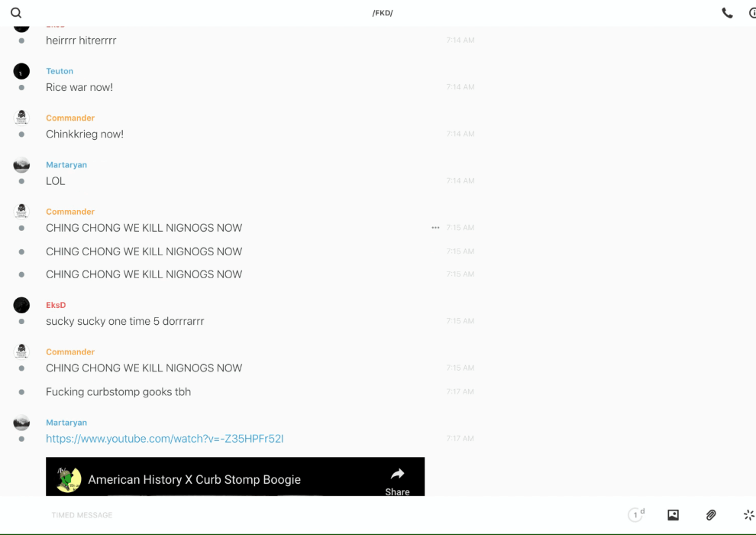This screenshot has width=756, height=535.
Task: Click the video title in the preview
Action: [x=194, y=480]
